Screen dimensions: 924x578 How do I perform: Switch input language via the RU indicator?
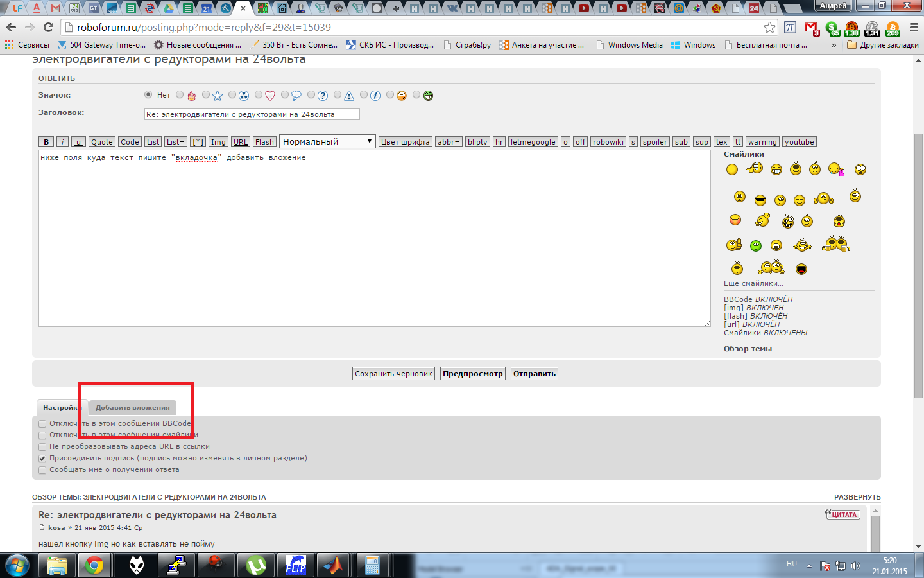coord(792,564)
